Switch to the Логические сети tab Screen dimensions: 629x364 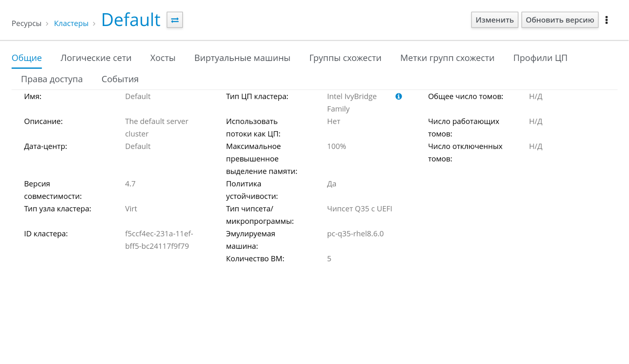click(96, 58)
